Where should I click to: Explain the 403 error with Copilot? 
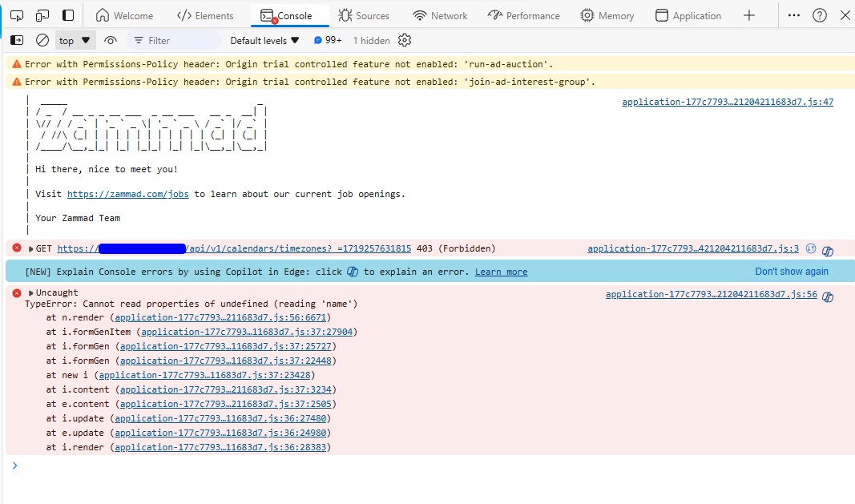pos(828,251)
